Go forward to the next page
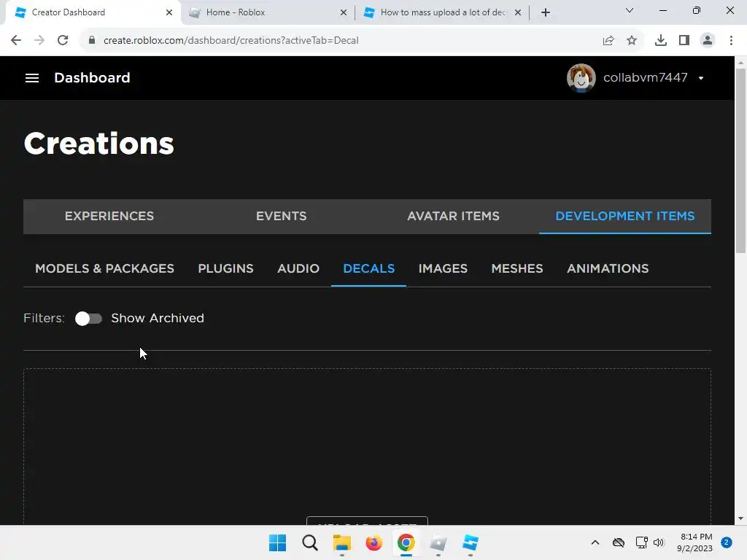Viewport: 747px width, 560px height. coord(39,41)
